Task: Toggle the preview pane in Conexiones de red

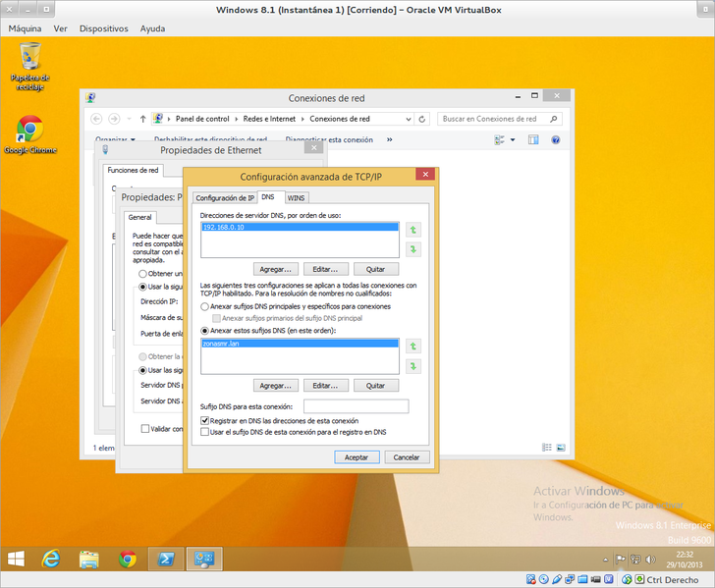Action: (533, 139)
